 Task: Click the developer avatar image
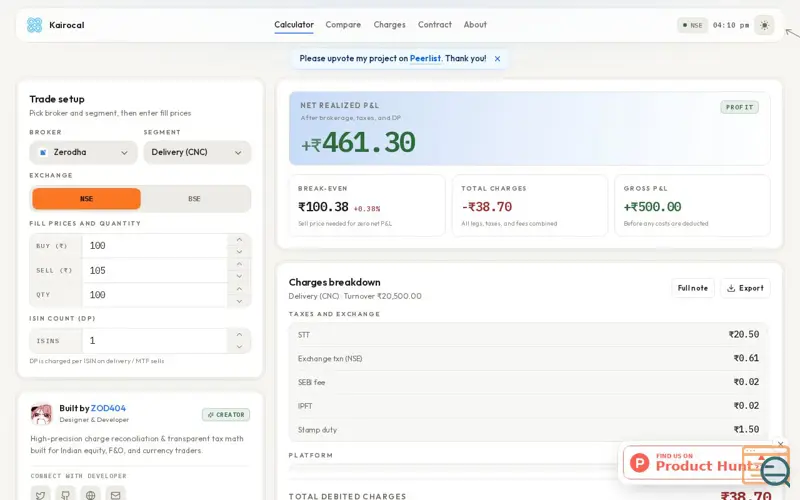[x=41, y=414]
